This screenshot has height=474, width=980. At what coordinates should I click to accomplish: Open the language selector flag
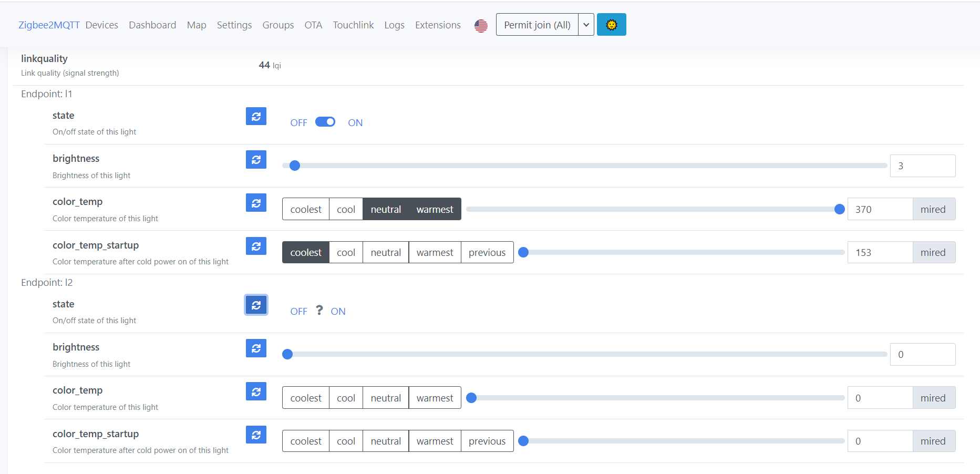point(481,25)
